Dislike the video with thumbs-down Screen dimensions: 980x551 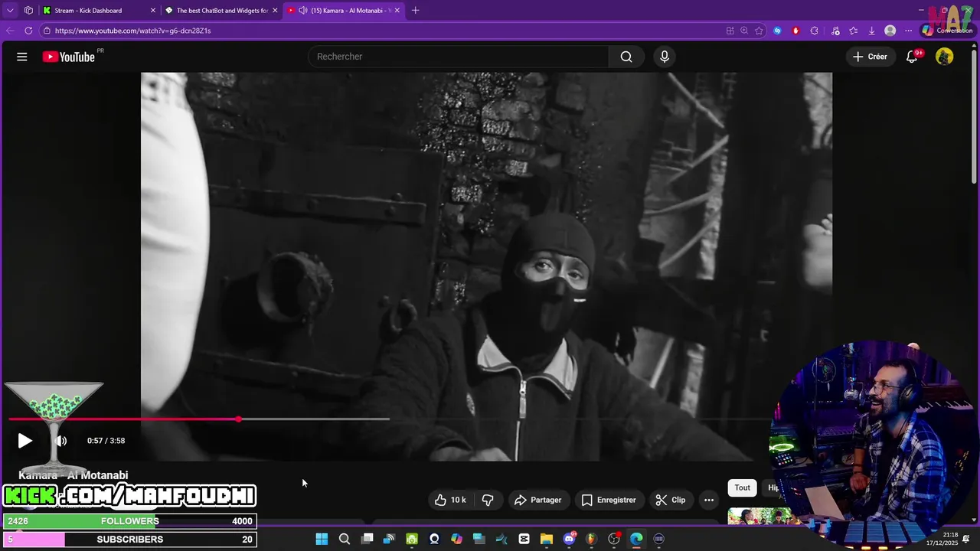tap(488, 500)
